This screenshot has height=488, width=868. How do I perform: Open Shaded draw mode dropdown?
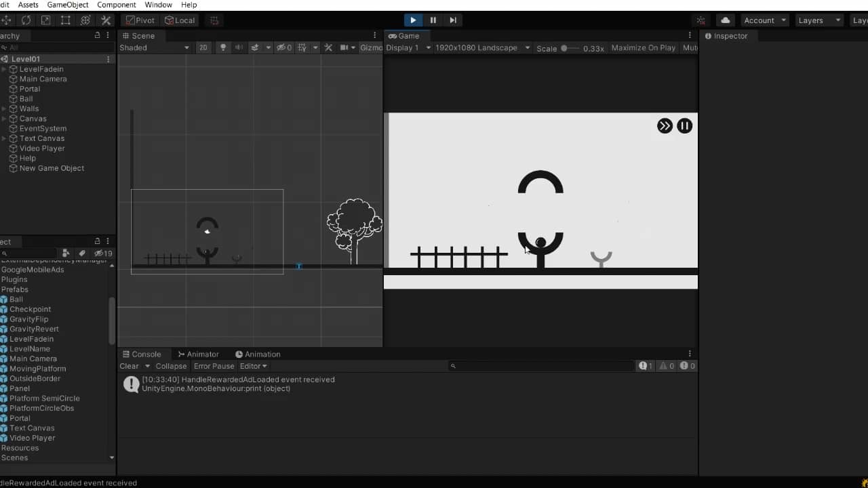tap(155, 47)
